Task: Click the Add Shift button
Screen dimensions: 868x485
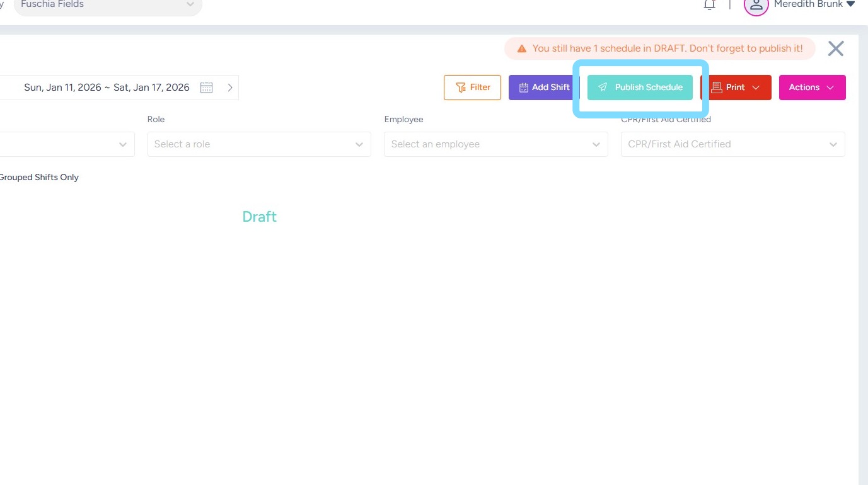Action: [x=544, y=88]
